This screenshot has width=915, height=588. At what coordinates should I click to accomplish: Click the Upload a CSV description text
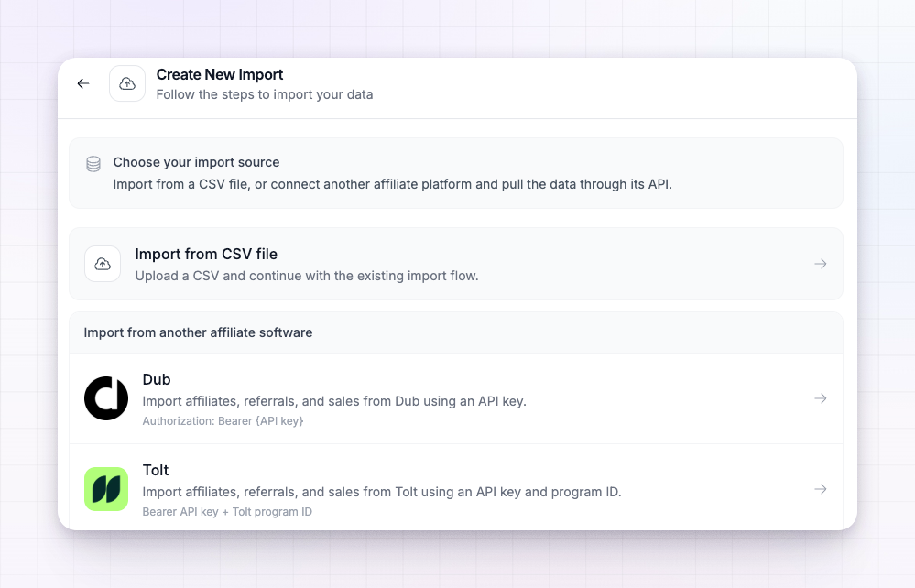coord(307,276)
